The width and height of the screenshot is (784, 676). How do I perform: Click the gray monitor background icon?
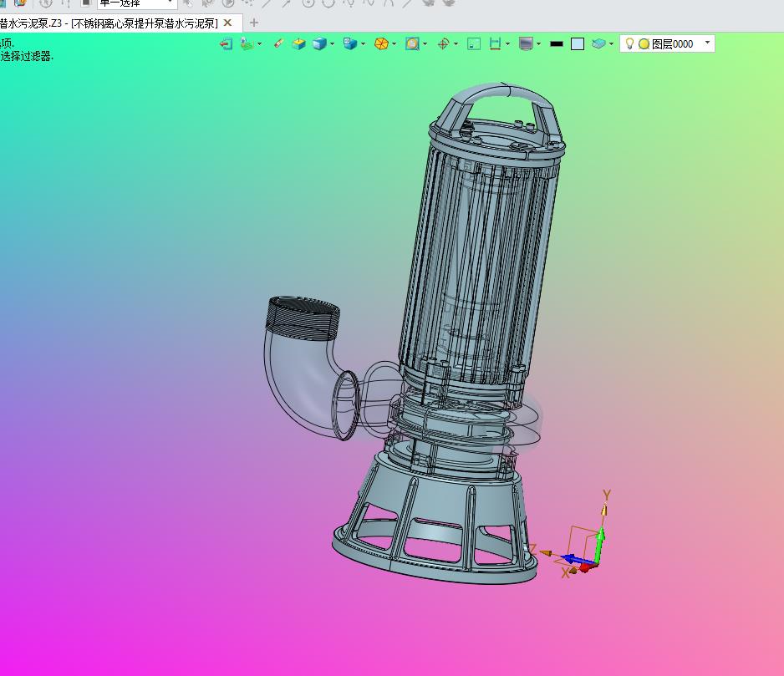click(x=526, y=44)
